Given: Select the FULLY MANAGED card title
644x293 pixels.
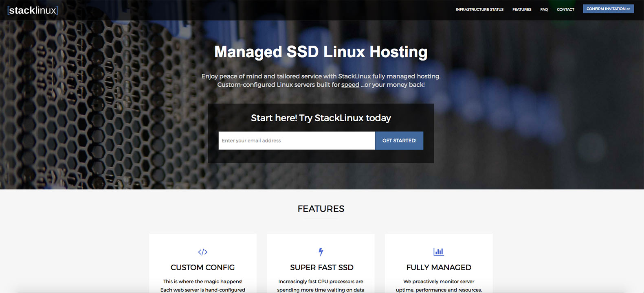Looking at the screenshot, I should coord(439,267).
